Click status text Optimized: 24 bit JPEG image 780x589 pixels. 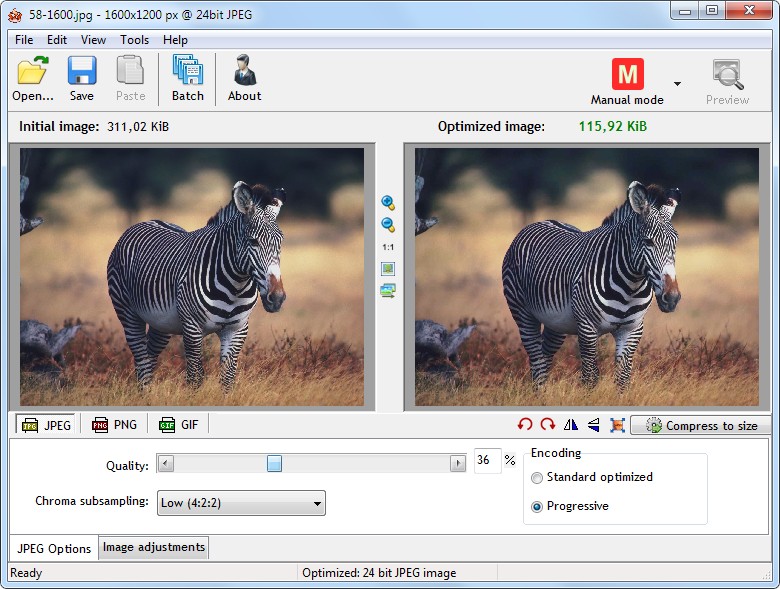tap(379, 573)
